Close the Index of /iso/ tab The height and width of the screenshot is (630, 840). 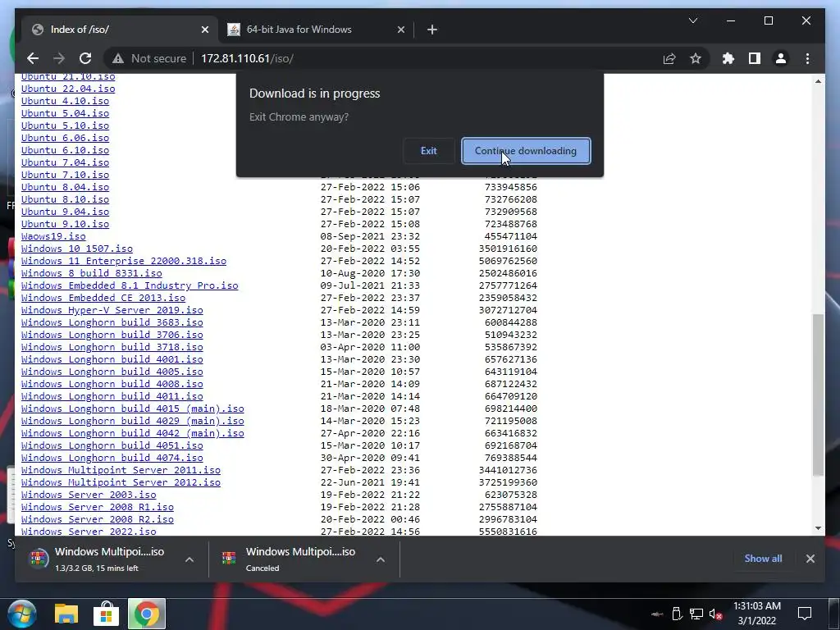point(204,30)
